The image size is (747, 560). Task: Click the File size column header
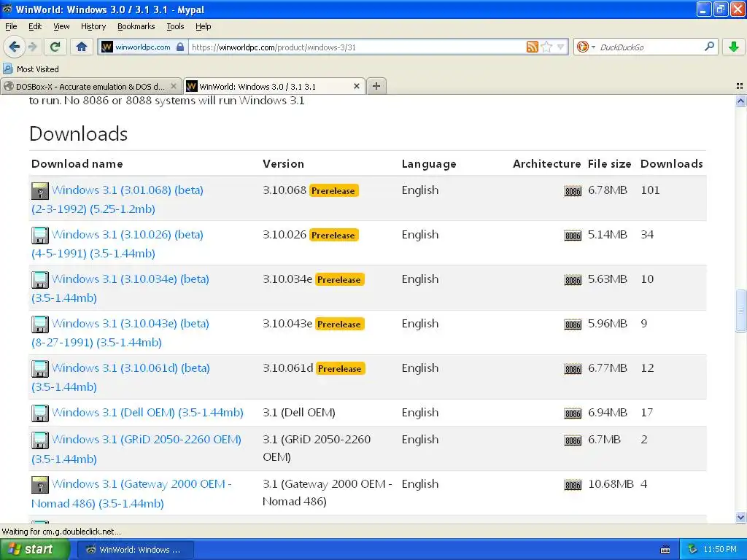(x=609, y=164)
